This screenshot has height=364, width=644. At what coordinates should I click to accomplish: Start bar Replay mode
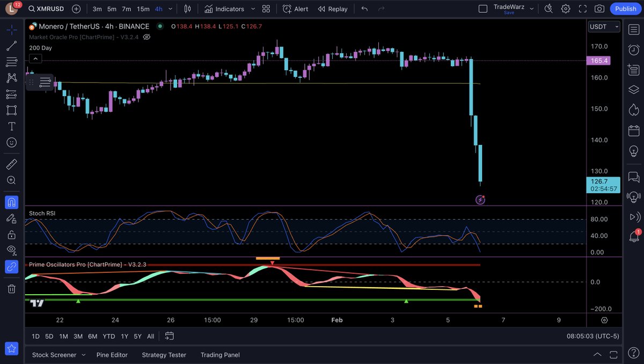pos(333,9)
